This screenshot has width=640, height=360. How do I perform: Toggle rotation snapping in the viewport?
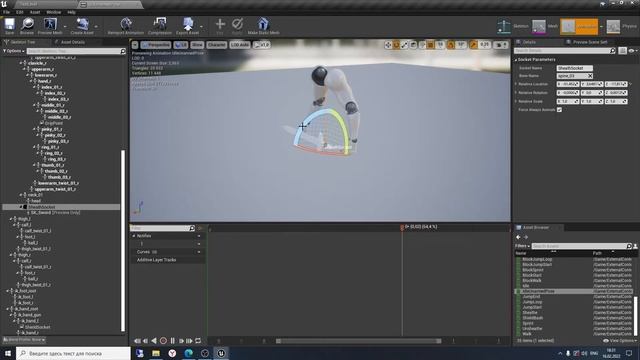(451, 45)
